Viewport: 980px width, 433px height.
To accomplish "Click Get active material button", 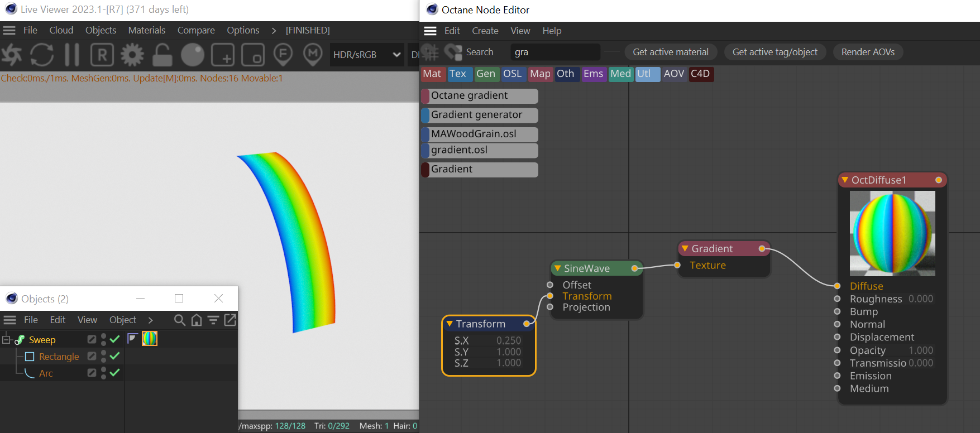I will point(671,52).
